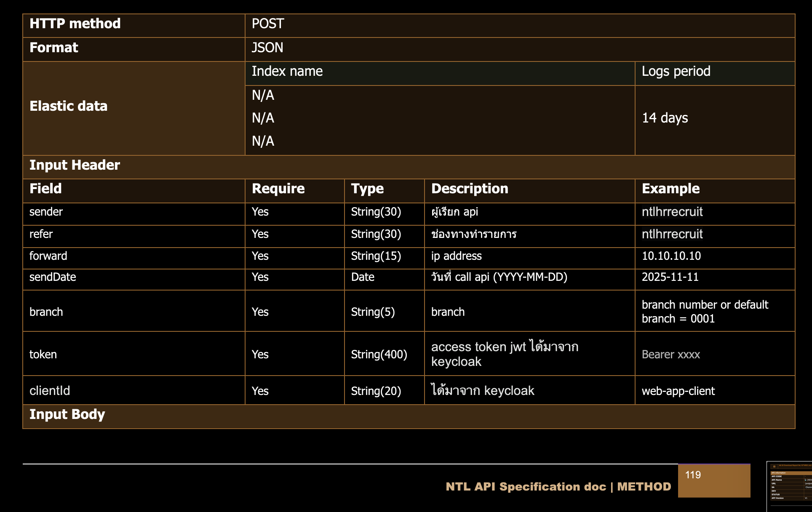Click the 'web-app-client' example value
This screenshot has width=812, height=512.
[x=678, y=391]
